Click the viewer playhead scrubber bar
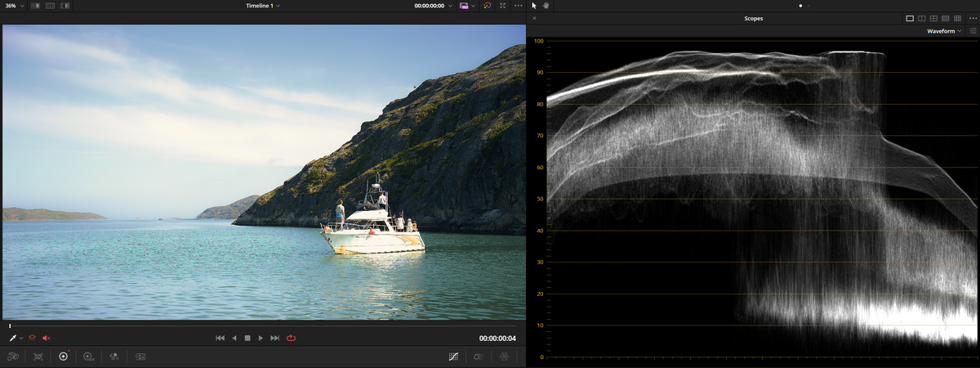The width and height of the screenshot is (980, 368). coord(263,325)
